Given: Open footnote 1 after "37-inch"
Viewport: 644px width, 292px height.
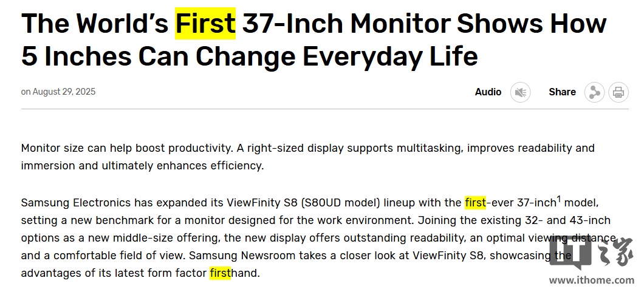Looking at the screenshot, I should click(x=559, y=198).
